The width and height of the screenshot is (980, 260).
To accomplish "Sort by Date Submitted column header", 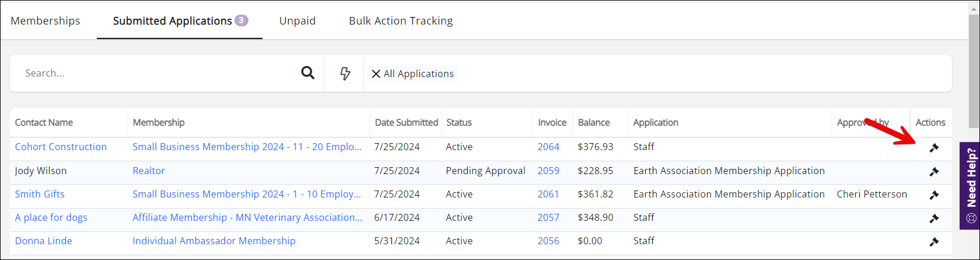I will coord(406,122).
